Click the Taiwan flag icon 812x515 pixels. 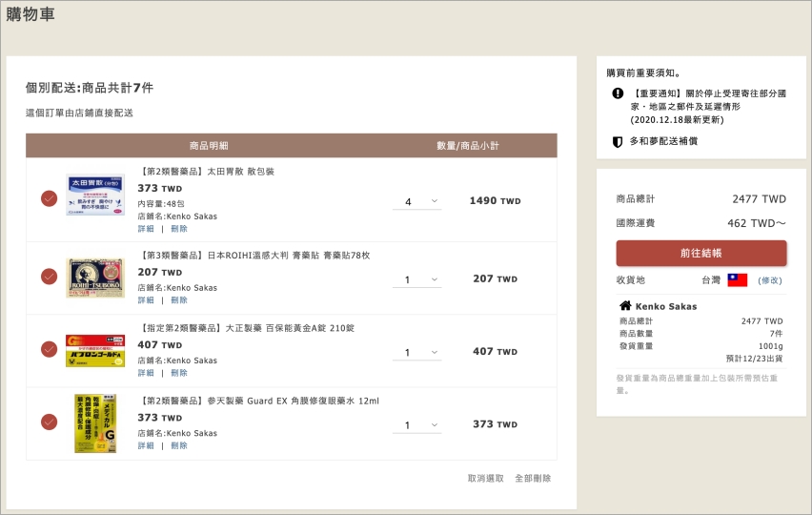[x=738, y=280]
